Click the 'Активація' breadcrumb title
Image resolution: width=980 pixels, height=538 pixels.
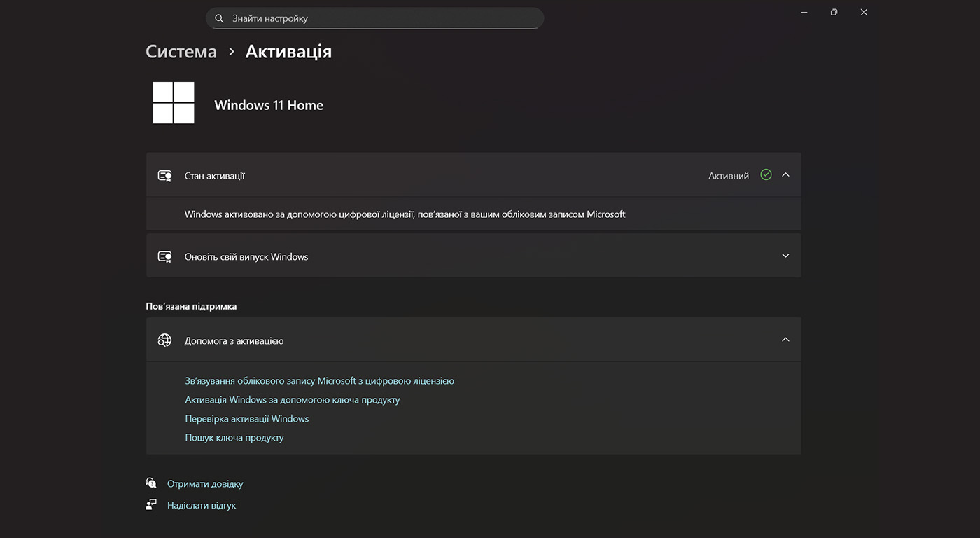288,51
